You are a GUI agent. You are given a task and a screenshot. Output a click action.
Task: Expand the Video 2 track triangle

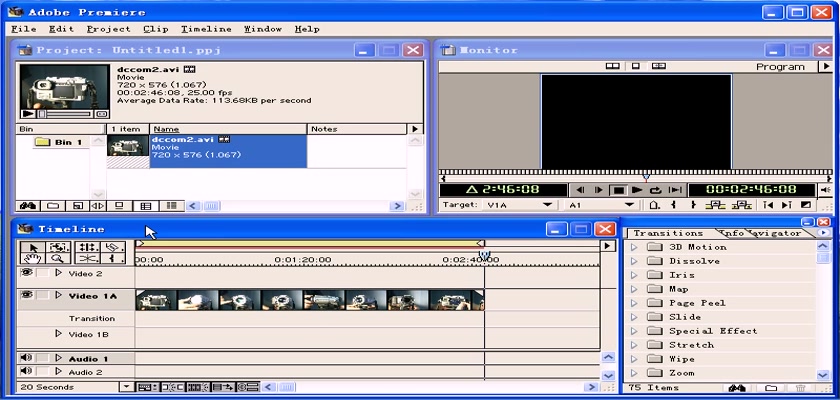coord(58,273)
